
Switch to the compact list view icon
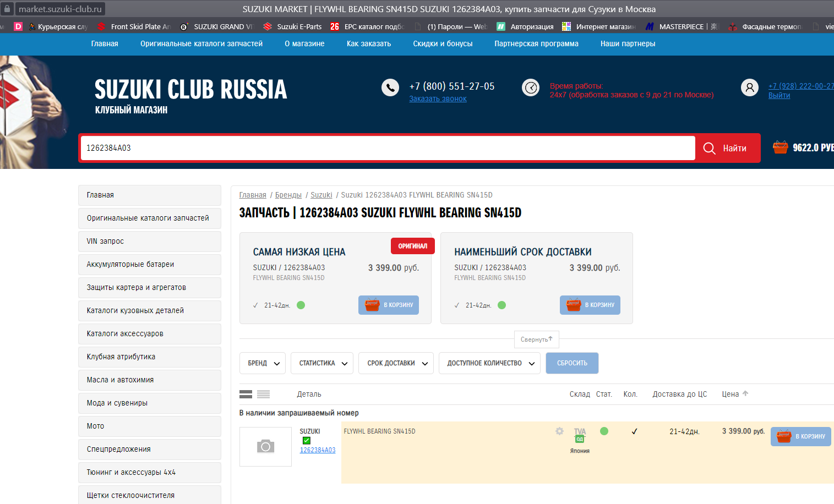click(x=263, y=394)
